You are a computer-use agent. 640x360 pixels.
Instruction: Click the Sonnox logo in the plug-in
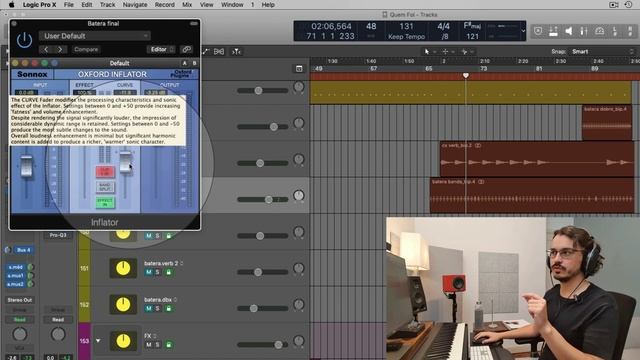tap(32, 74)
